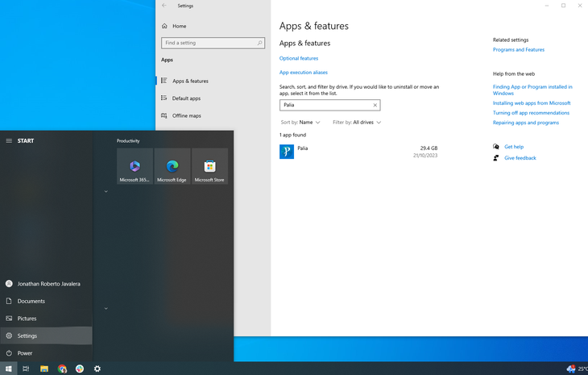The image size is (588, 375).
Task: Open Task View on the taskbar
Action: (26, 369)
